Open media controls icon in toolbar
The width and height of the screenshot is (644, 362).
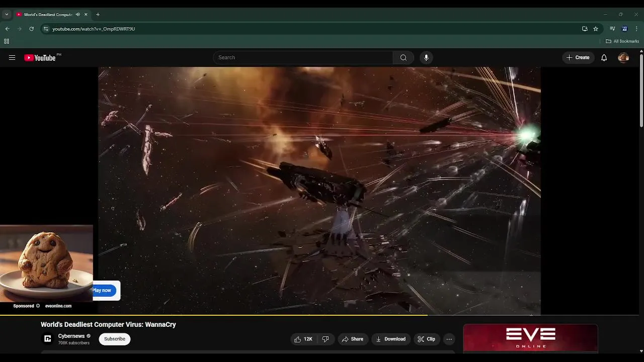(612, 29)
